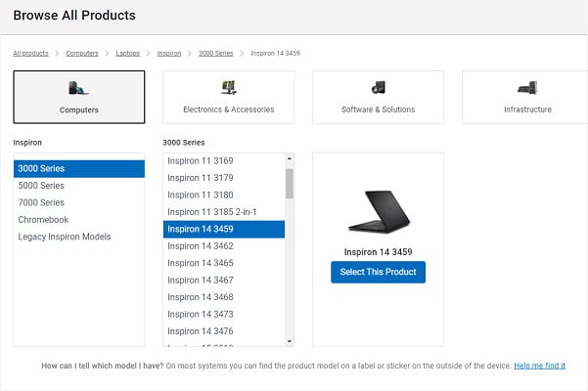Click the model list scrollbar thumb

click(x=290, y=184)
